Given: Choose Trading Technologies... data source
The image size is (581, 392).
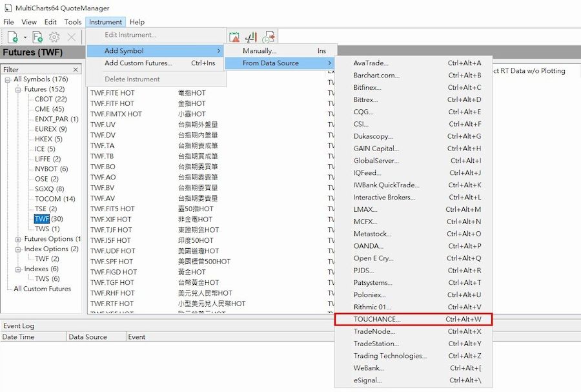Looking at the screenshot, I should click(x=413, y=356).
